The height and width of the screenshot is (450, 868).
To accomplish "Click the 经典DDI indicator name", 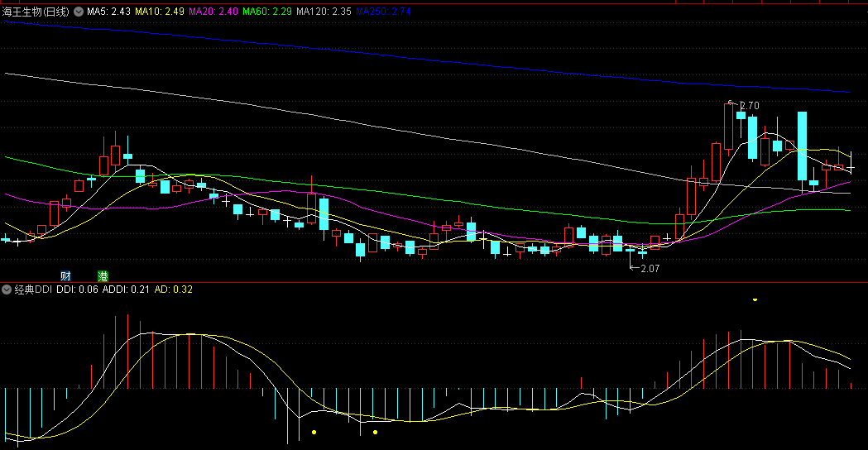I will point(33,290).
